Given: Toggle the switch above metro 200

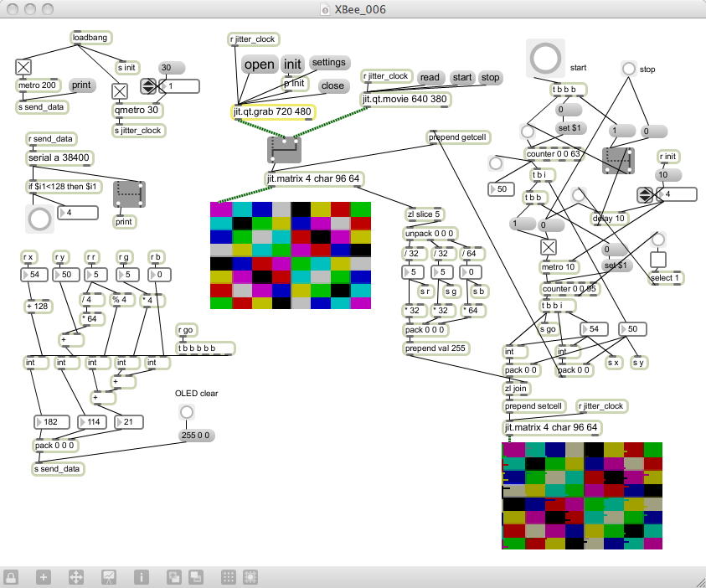Looking at the screenshot, I should [23, 67].
